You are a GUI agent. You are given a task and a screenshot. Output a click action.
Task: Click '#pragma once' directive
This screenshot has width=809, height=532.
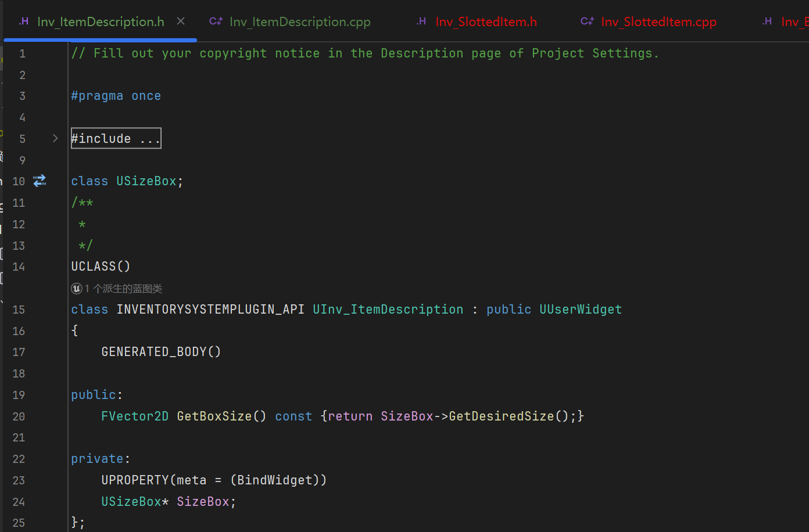[x=116, y=96]
